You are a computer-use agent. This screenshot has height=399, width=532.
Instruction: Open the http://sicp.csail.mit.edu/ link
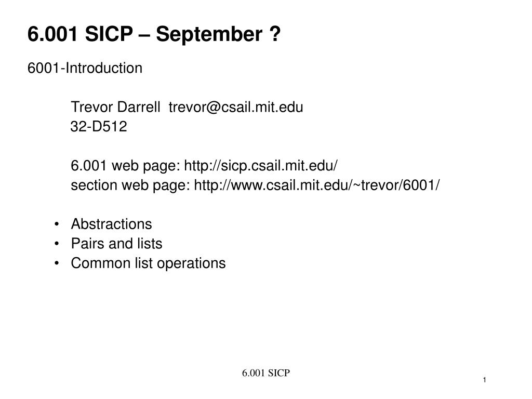pos(261,166)
